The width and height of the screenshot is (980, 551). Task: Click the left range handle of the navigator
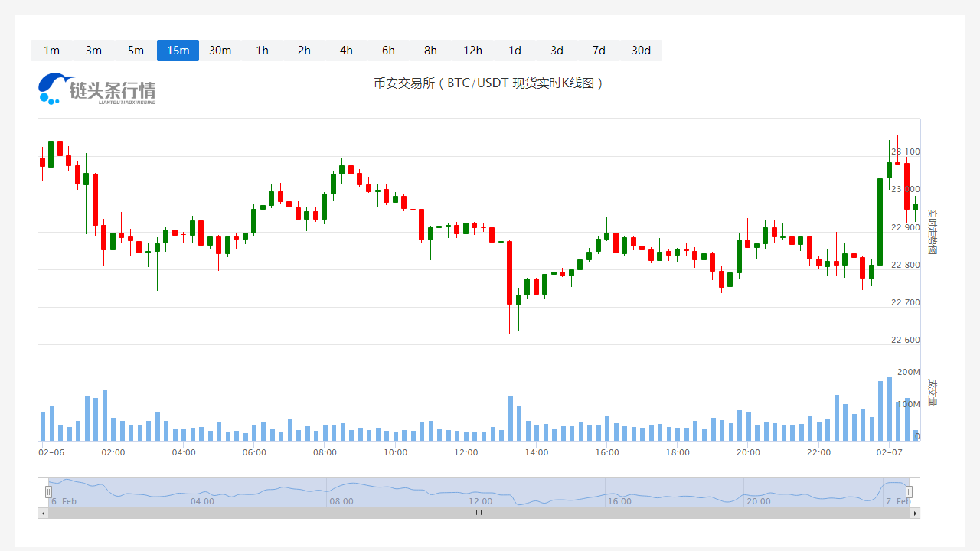[x=48, y=491]
